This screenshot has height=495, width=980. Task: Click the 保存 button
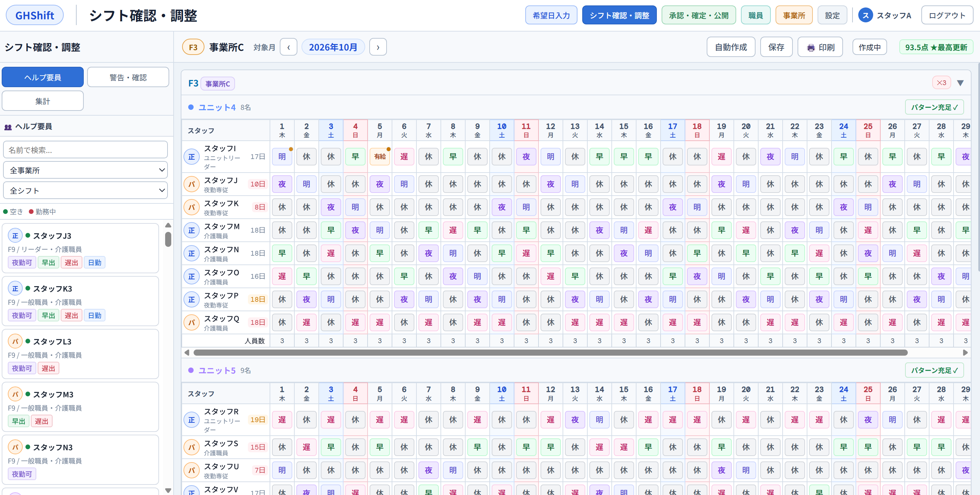[777, 47]
